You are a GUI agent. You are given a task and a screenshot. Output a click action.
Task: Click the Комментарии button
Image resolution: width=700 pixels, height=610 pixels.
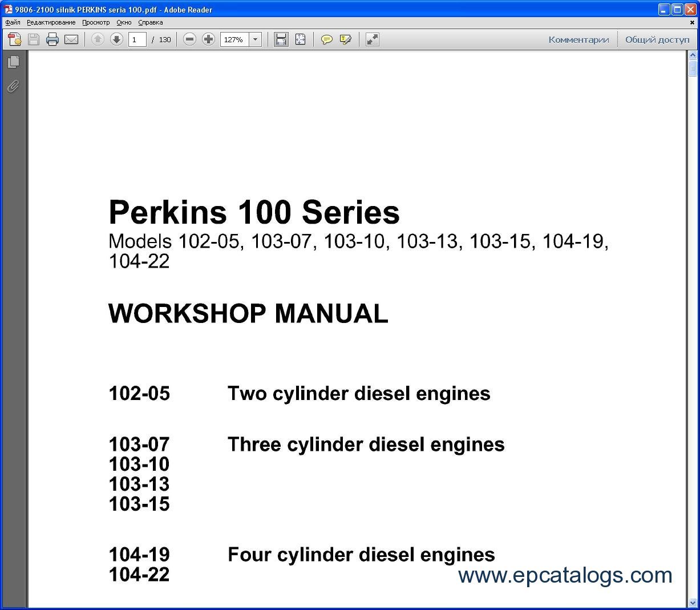[578, 39]
